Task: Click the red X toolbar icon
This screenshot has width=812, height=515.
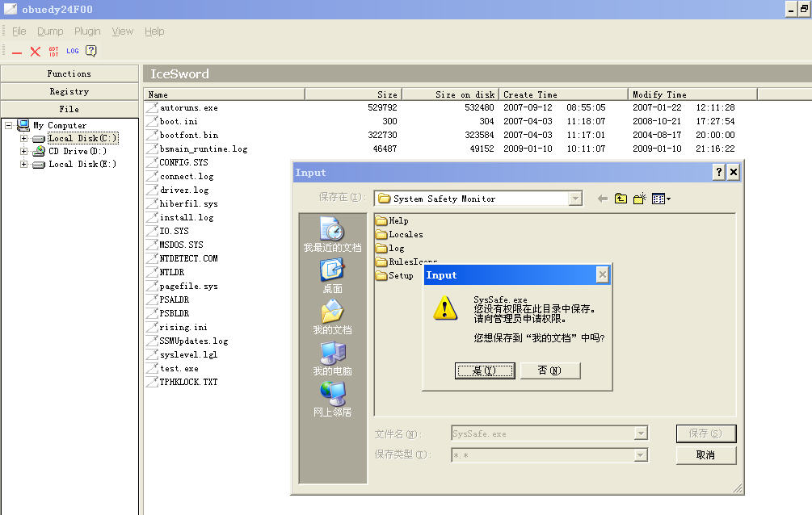Action: 36,52
